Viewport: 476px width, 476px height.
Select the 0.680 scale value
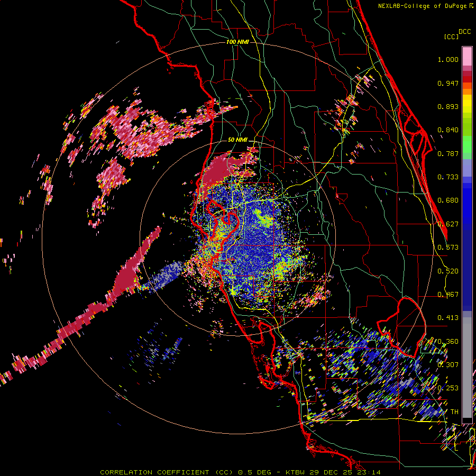coord(448,200)
